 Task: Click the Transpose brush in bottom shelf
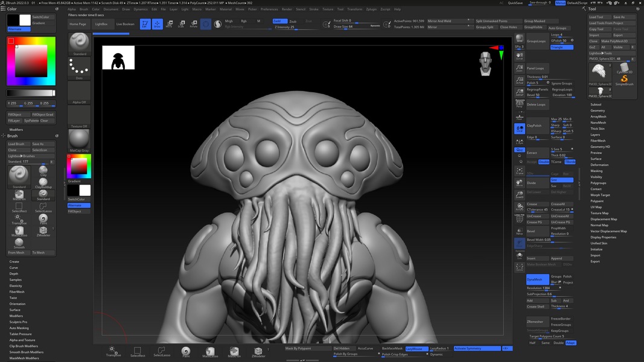click(x=112, y=352)
